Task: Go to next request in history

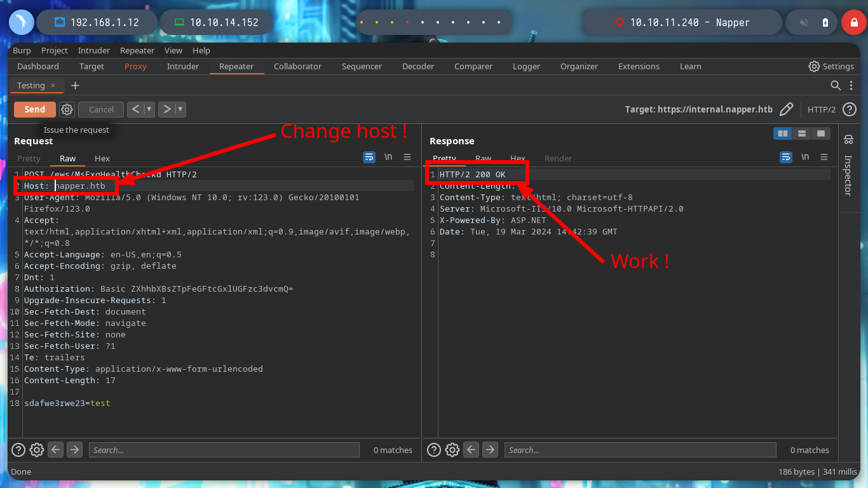Action: coord(166,109)
